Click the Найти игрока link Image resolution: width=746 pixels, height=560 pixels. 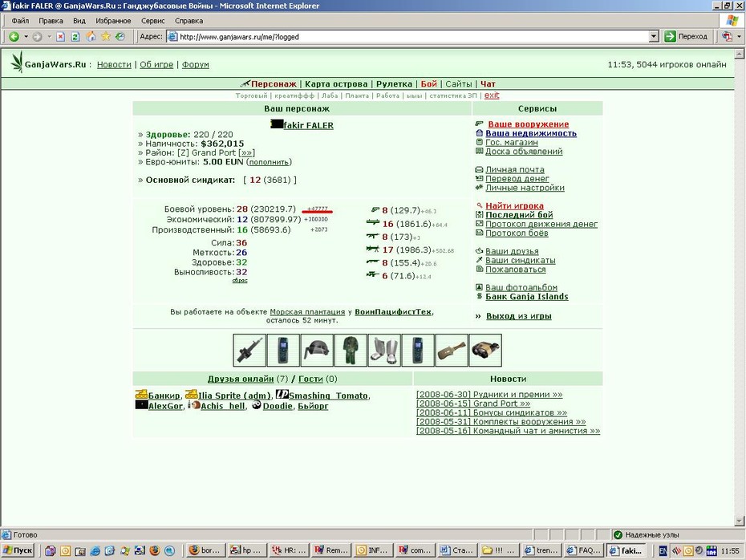coord(514,206)
